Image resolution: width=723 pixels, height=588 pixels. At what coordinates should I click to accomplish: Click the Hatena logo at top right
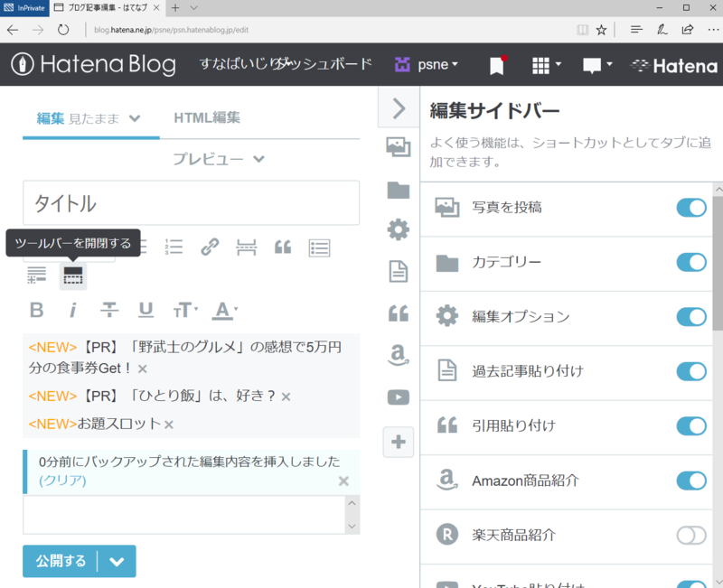(x=674, y=66)
